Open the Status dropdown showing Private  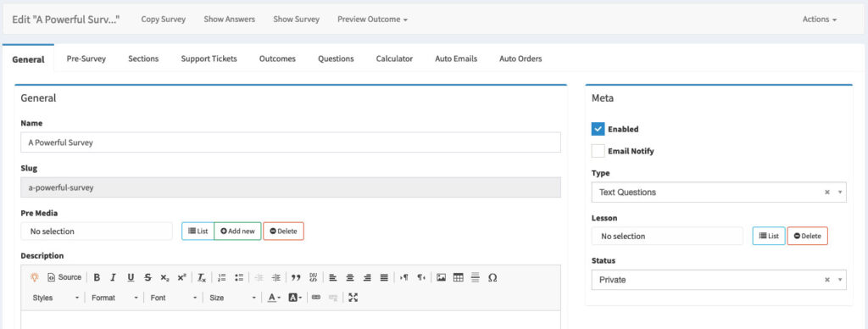pyautogui.click(x=719, y=280)
